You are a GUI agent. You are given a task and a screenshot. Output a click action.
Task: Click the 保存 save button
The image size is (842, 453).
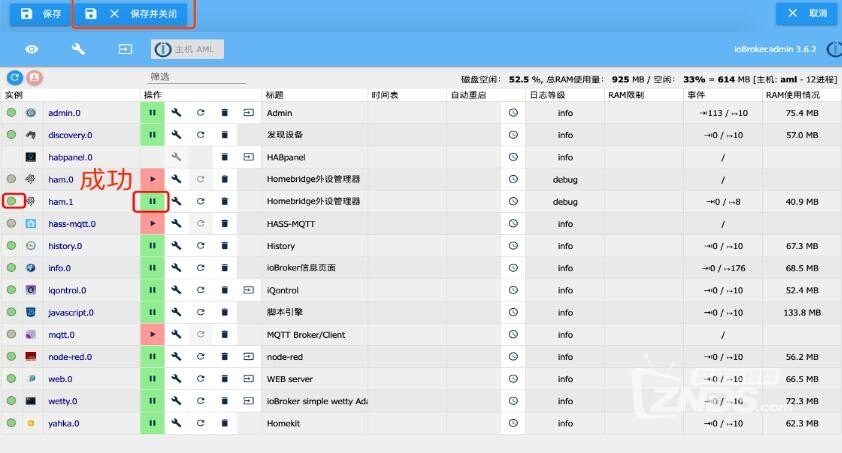[x=41, y=14]
